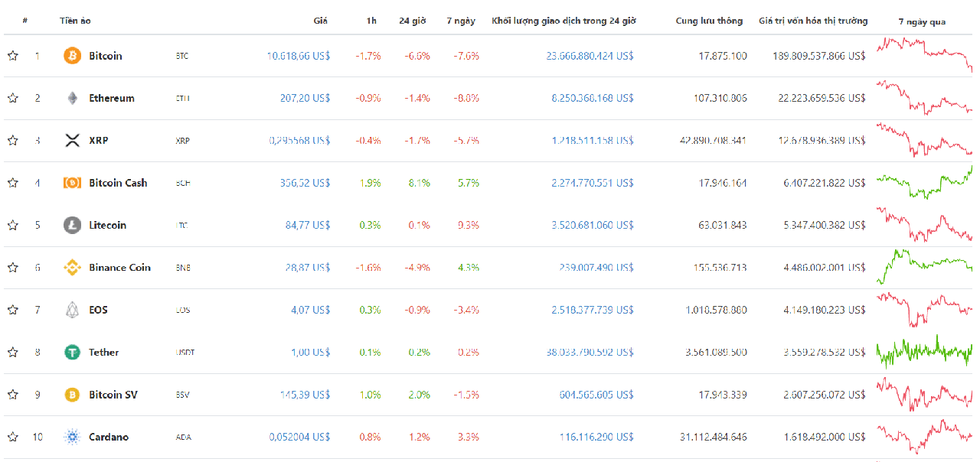Star Ethereum as a favorite
The height and width of the screenshot is (462, 980).
13,98
